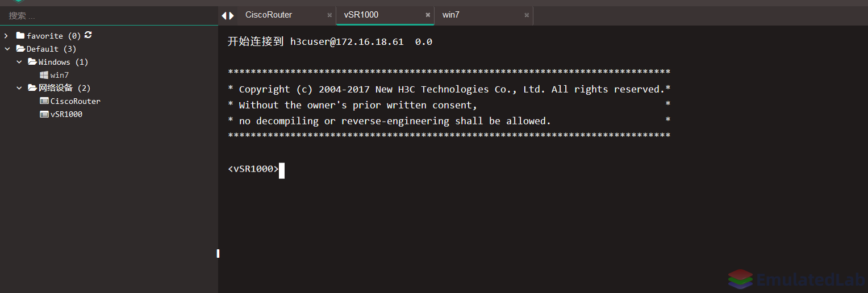
Task: Click the left tab navigation arrow
Action: [x=224, y=15]
